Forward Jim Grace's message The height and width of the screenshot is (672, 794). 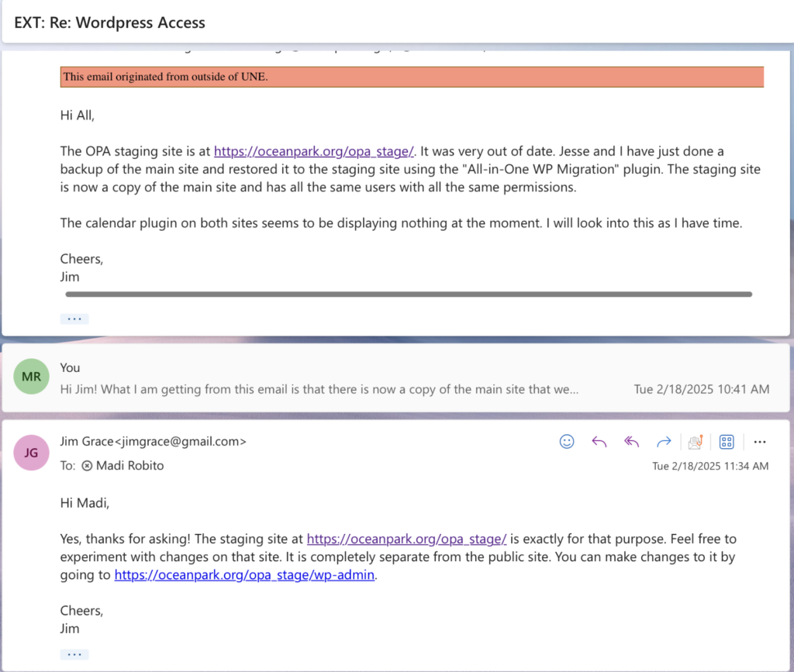click(x=664, y=442)
